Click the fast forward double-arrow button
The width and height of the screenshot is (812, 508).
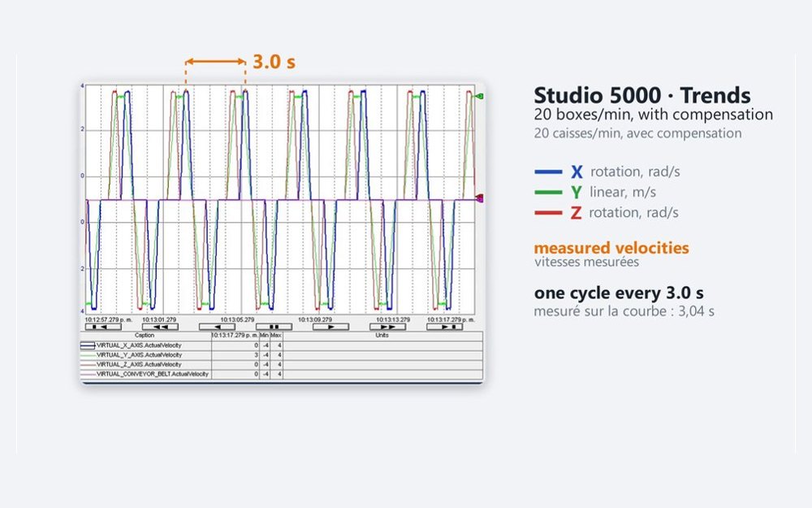click(388, 327)
